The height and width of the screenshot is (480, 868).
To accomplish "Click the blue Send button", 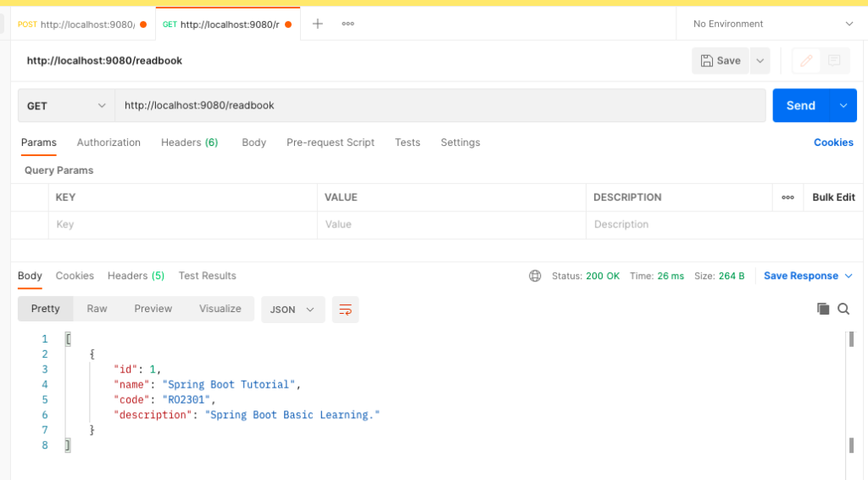I will (801, 106).
